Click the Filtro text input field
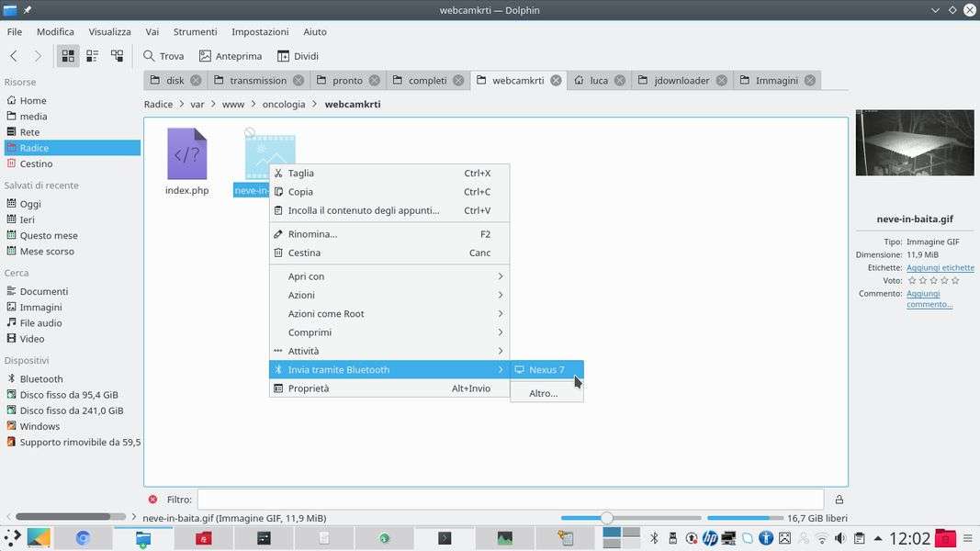Viewport: 980px width, 551px height. (510, 500)
